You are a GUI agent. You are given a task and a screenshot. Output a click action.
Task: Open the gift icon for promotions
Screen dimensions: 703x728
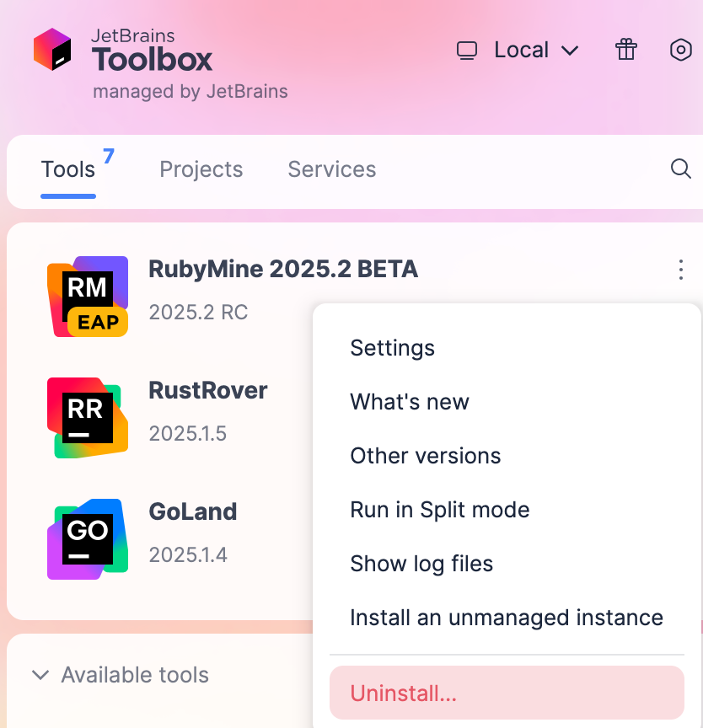(x=626, y=50)
